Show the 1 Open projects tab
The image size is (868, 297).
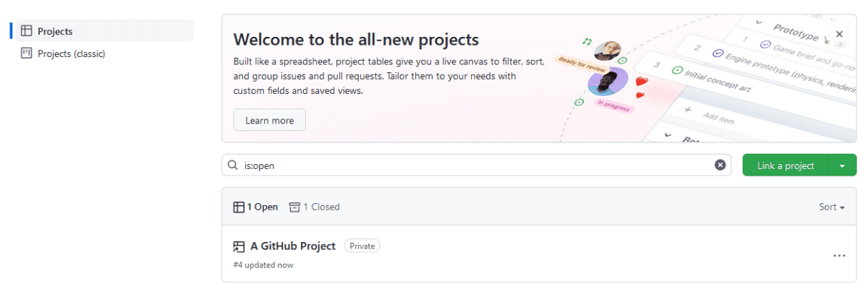tap(255, 207)
